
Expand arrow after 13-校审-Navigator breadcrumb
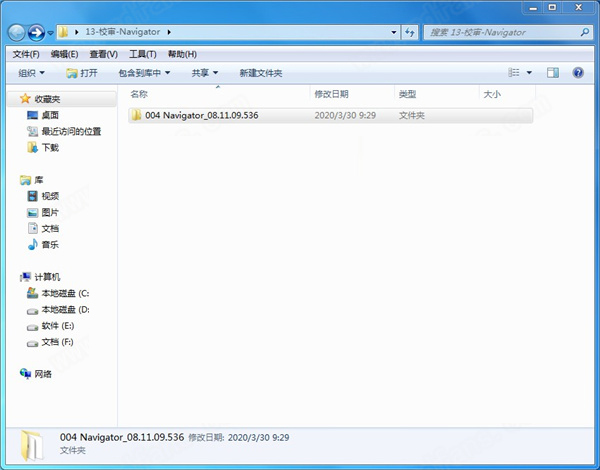click(169, 32)
